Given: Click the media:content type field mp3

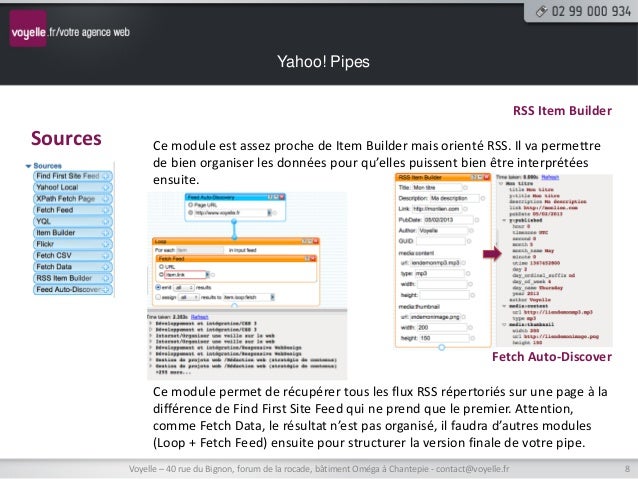Looking at the screenshot, I should tap(439, 273).
